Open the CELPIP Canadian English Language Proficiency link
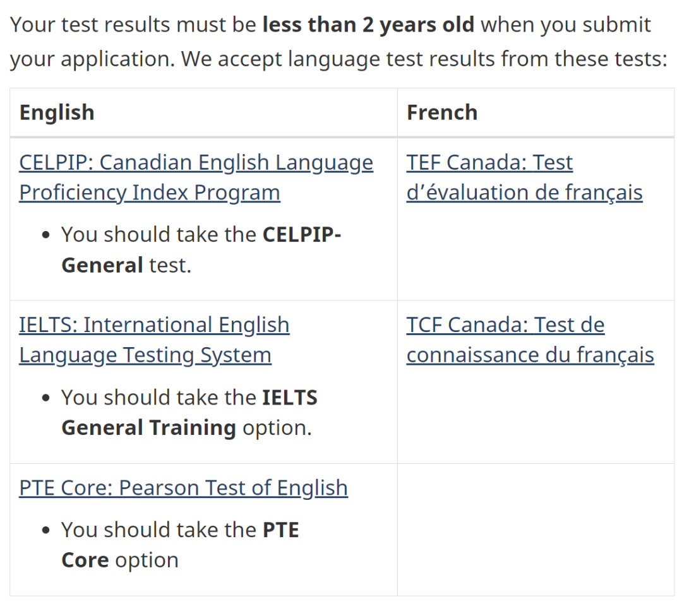Viewport: 682px width, 616px height. (x=196, y=163)
